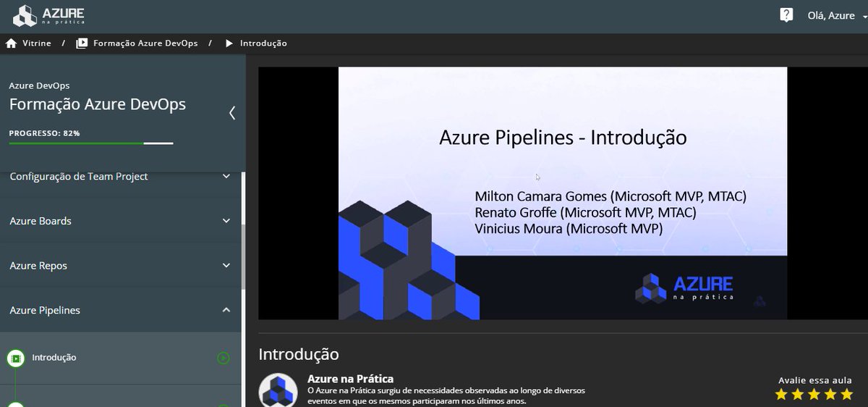Open Formação Azure DevOps breadcrumb link
868x407 pixels.
click(x=145, y=43)
